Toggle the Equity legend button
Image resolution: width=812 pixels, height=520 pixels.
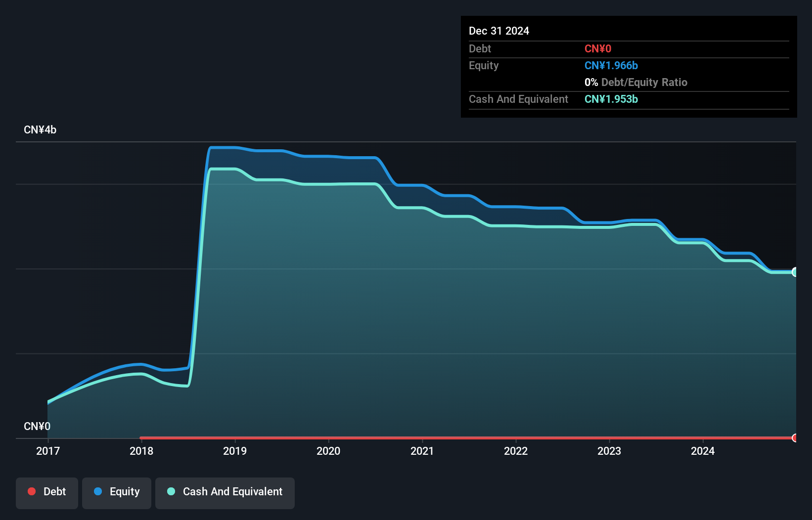pyautogui.click(x=117, y=493)
